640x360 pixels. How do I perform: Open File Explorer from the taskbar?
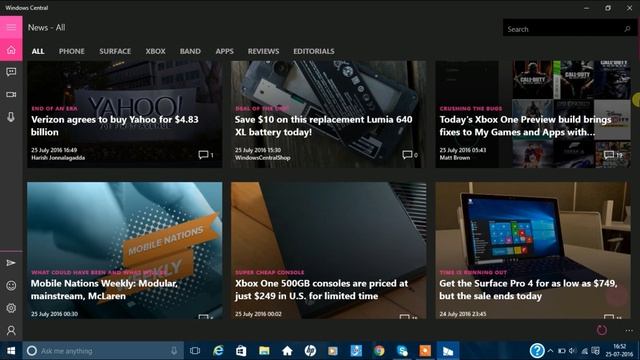(x=264, y=351)
